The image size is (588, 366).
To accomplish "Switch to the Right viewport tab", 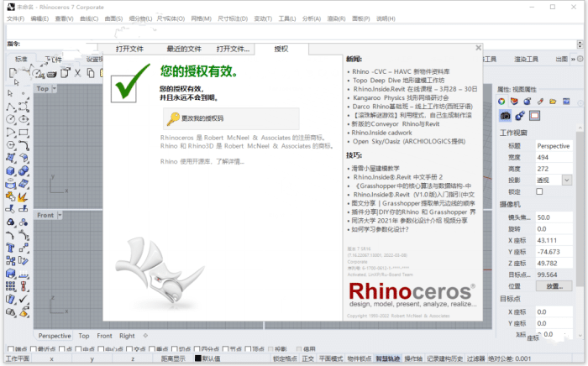I will (x=127, y=336).
